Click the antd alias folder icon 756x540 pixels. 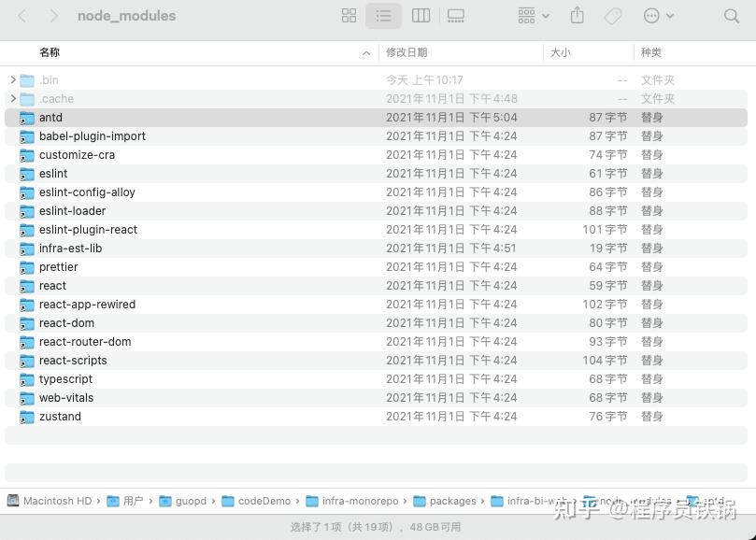(x=27, y=118)
